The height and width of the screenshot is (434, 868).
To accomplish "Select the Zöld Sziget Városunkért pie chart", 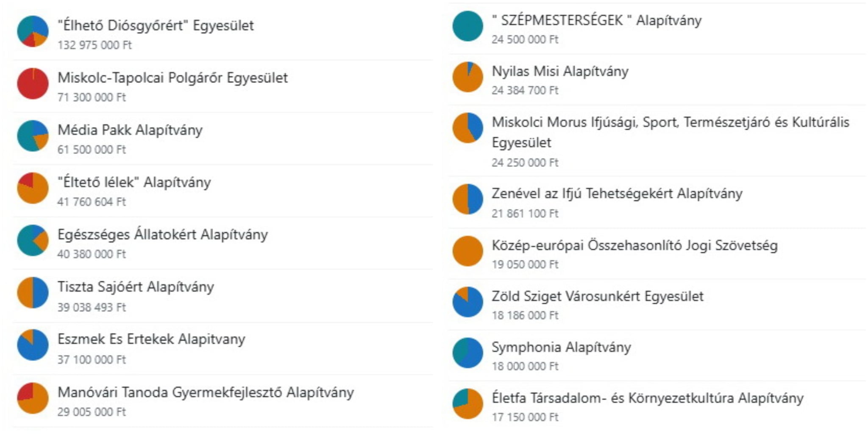I will click(467, 302).
